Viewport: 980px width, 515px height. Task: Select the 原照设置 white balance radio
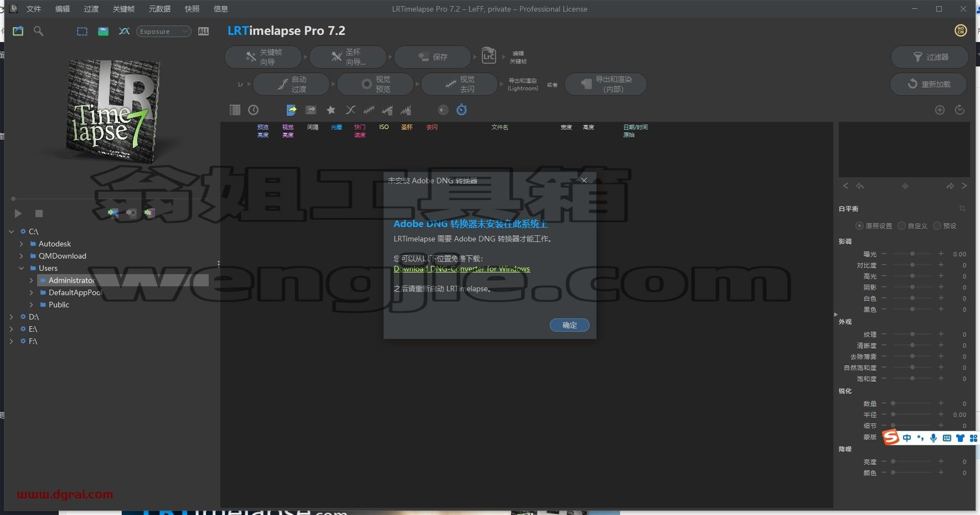tap(859, 225)
